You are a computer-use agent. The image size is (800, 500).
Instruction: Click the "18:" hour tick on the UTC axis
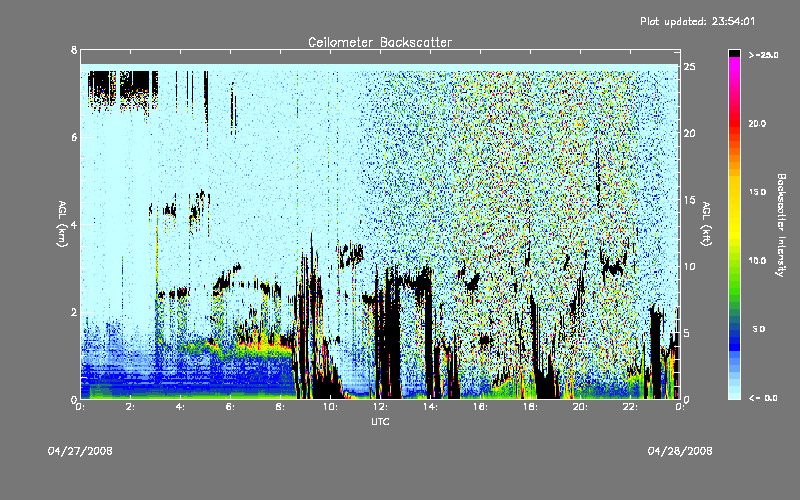click(x=530, y=407)
